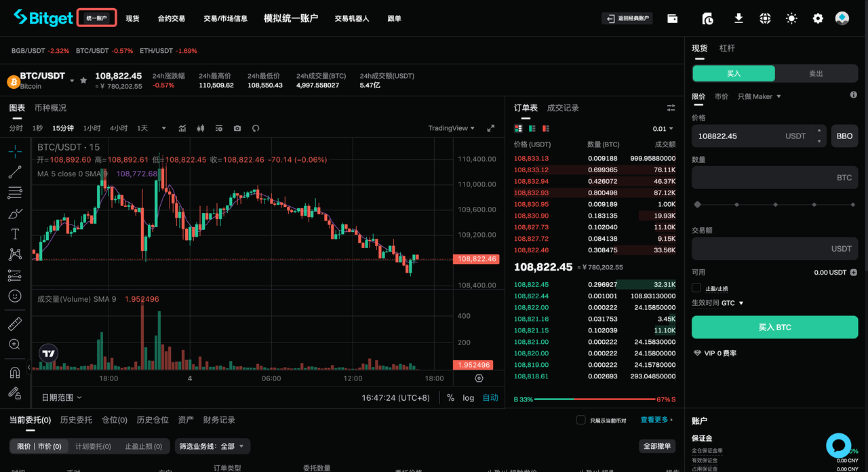Change candlestick chart style

click(x=201, y=128)
